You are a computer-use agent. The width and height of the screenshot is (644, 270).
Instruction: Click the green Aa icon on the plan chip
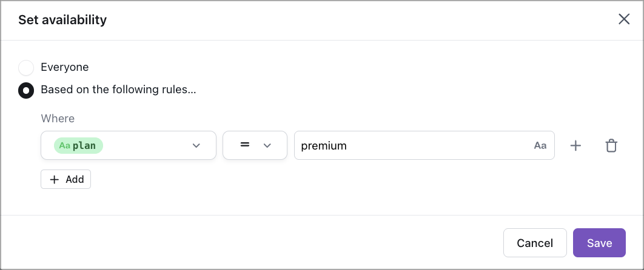(x=65, y=146)
